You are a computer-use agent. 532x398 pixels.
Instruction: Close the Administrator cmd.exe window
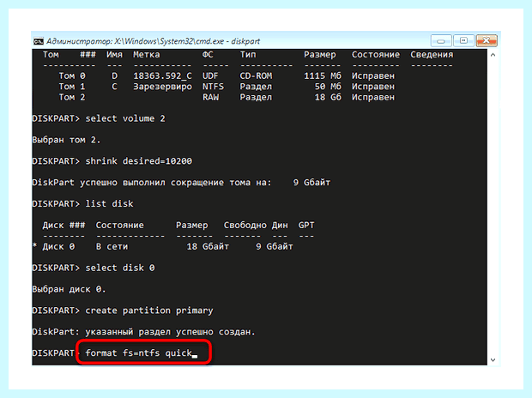click(x=487, y=41)
